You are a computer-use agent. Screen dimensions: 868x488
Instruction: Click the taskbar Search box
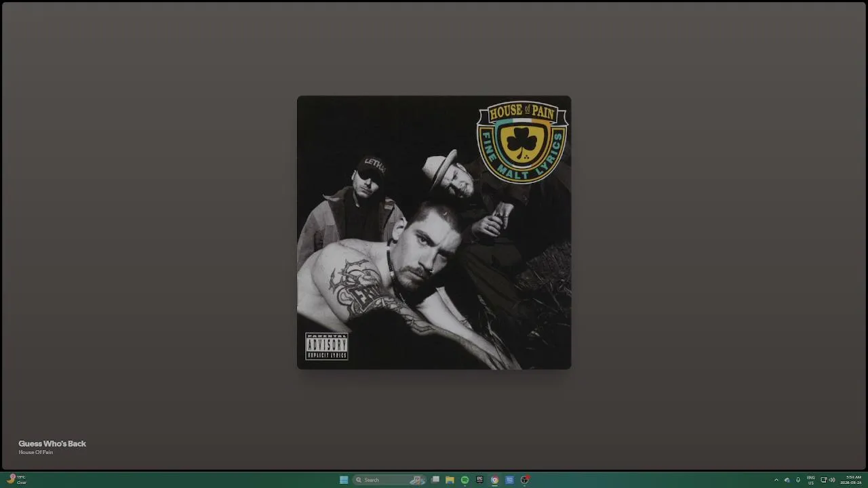(389, 480)
